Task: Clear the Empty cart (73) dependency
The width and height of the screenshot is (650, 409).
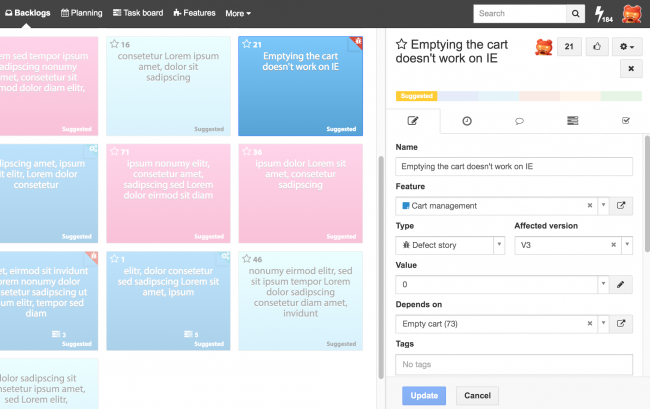Action: 590,324
